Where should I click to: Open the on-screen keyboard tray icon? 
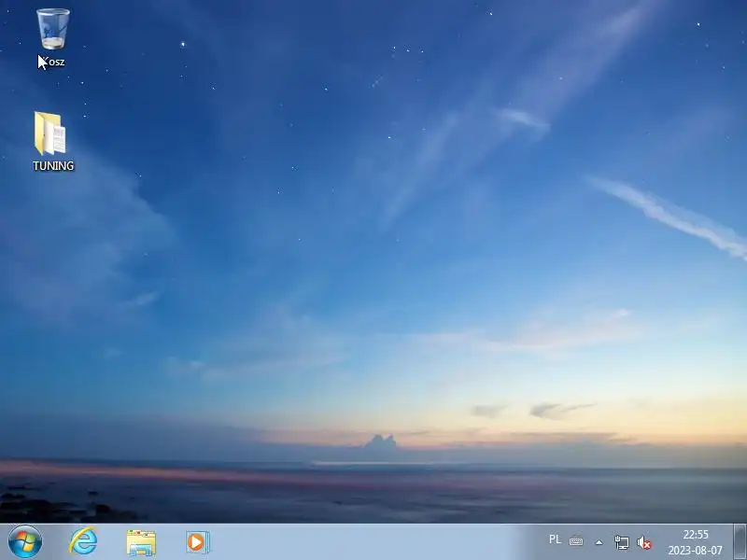coord(576,541)
